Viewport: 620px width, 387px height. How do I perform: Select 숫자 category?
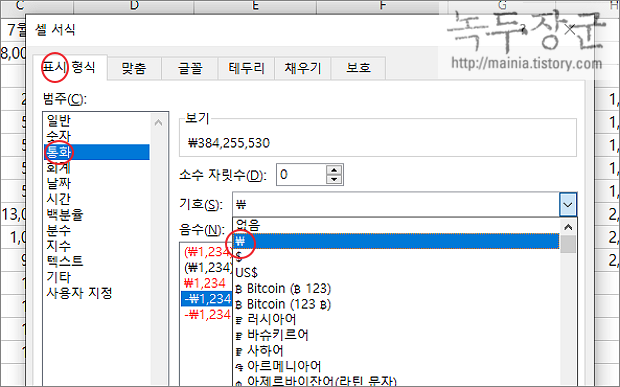click(97, 136)
